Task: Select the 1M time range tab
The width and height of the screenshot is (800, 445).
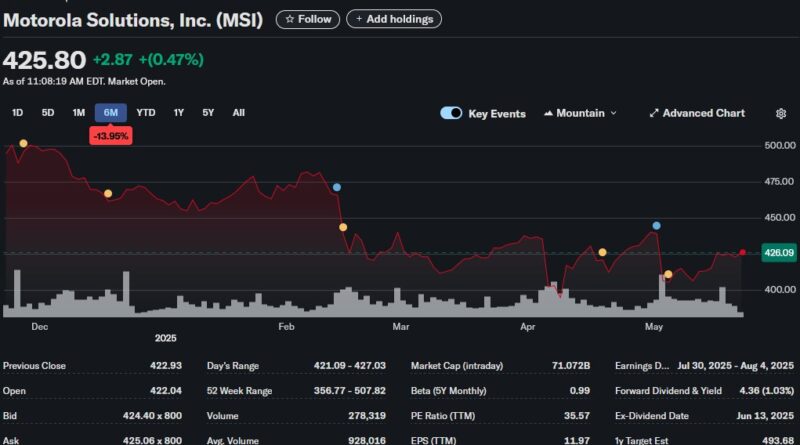Action: pyautogui.click(x=79, y=113)
